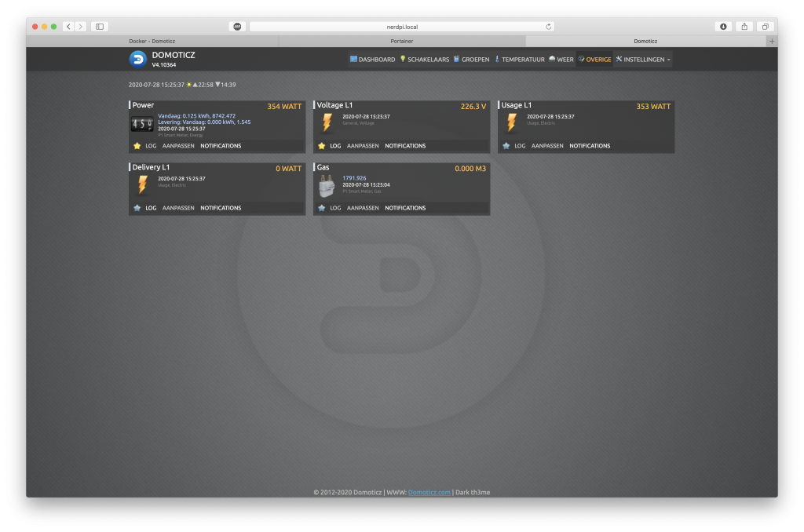Open Notifications for Delivery L1
Screen dimensions: 804x532
point(221,208)
